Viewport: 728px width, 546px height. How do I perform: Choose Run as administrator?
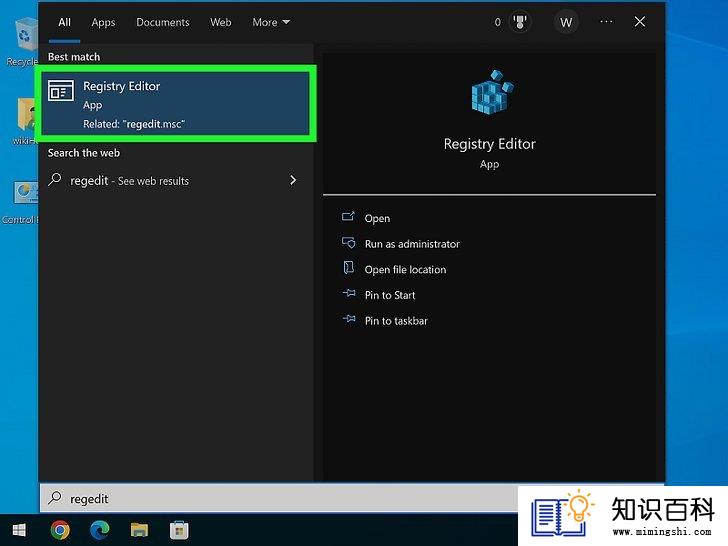(x=412, y=244)
